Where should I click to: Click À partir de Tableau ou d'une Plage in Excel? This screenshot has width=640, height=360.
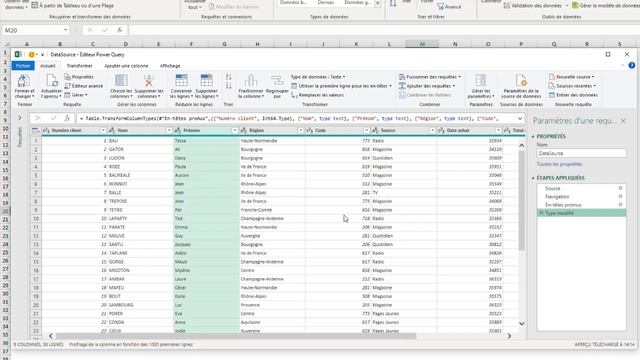pos(73,6)
